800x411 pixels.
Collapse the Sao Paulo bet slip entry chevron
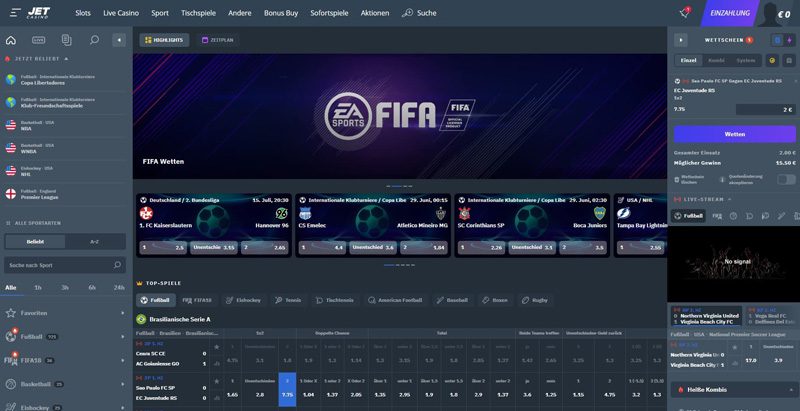click(795, 81)
